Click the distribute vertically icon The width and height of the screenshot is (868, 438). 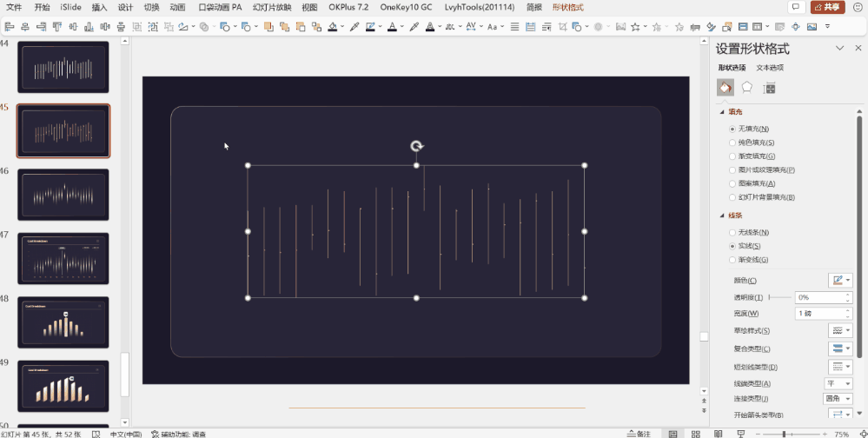tap(121, 27)
